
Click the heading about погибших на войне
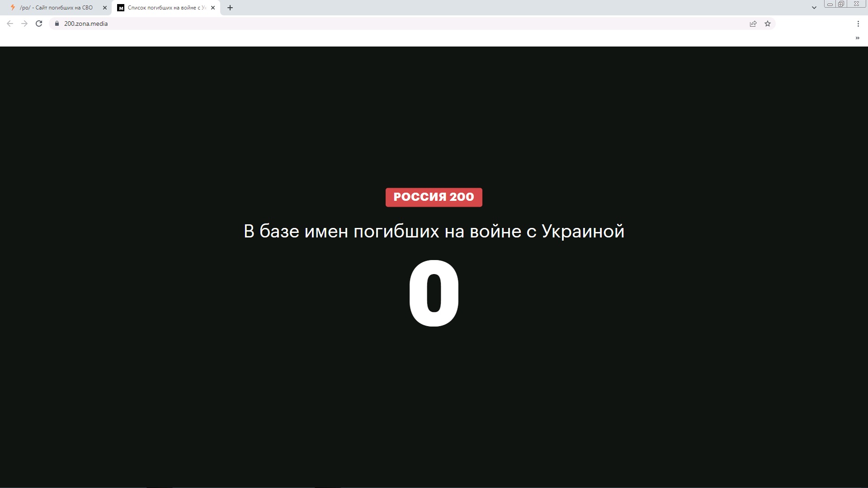(434, 232)
